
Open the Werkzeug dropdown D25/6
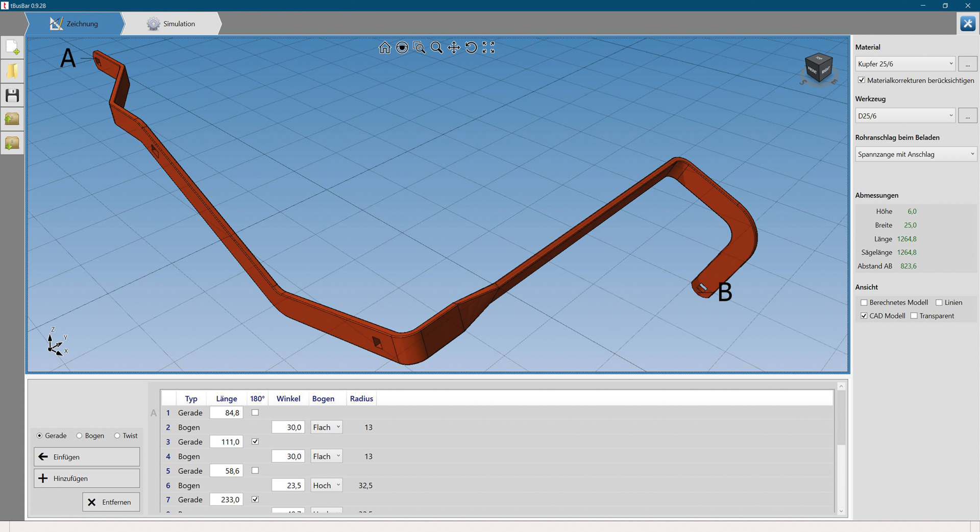pos(904,115)
